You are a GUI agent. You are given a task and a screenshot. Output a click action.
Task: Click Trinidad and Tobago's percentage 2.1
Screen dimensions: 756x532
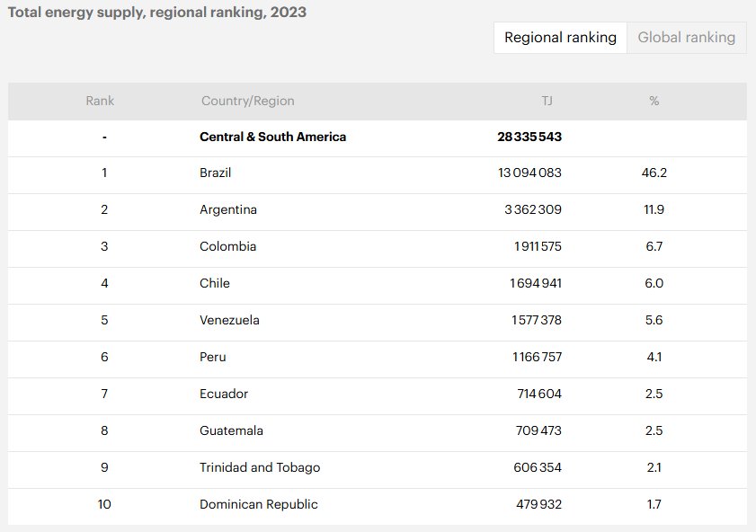(x=654, y=467)
